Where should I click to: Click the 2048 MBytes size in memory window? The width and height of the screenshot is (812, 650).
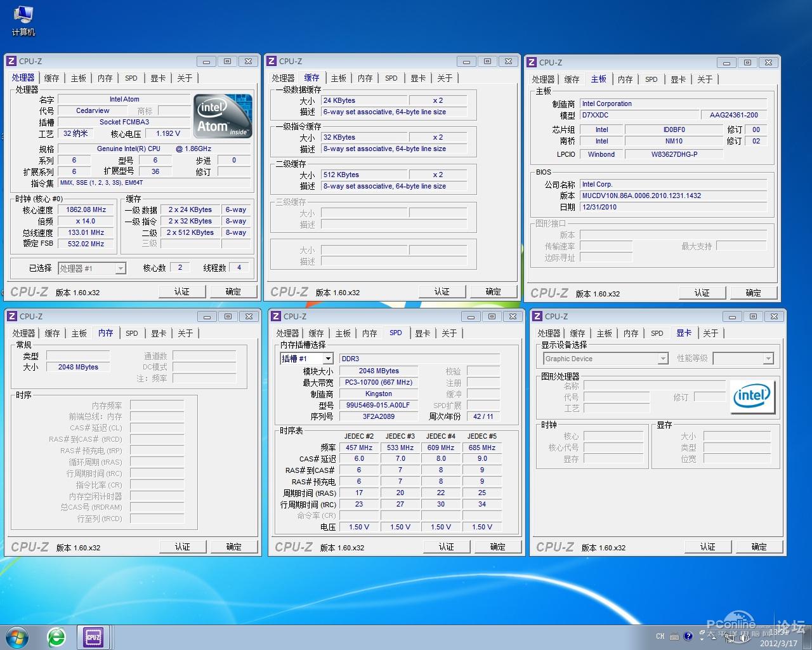(78, 367)
